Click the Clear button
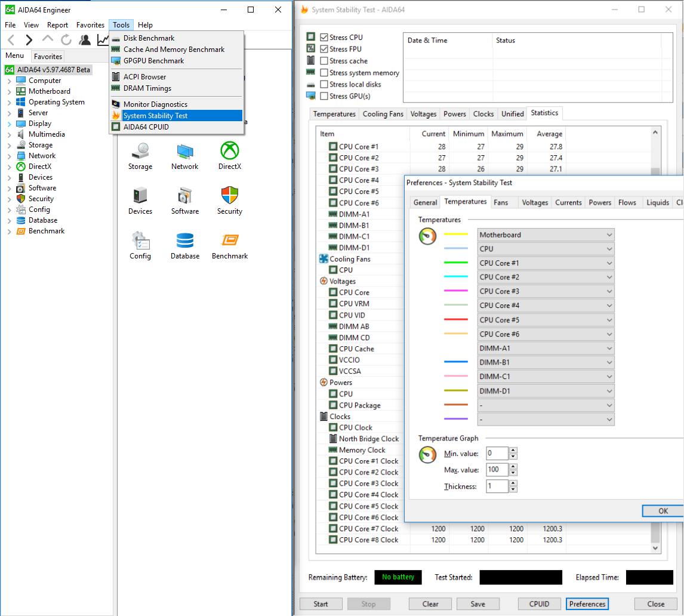Screen dimensions: 684x616 pyautogui.click(x=430, y=604)
